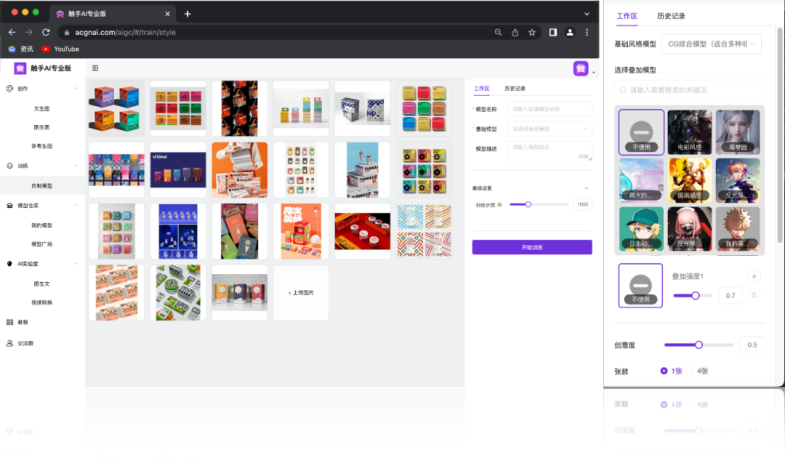The width and height of the screenshot is (785, 463).
Task: Bookmark page with the star icon
Action: 532,32
